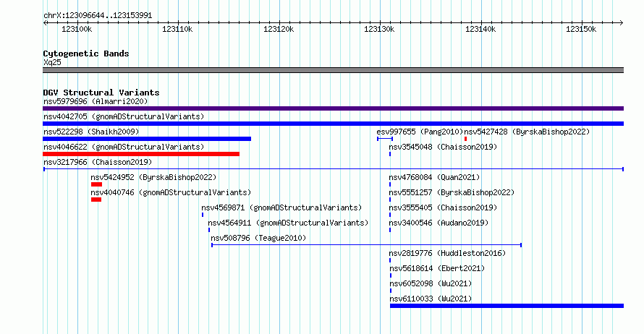This screenshot has height=334, width=644.
Task: Click the gray Xq25 cytogenetic band bar
Action: tap(333, 70)
